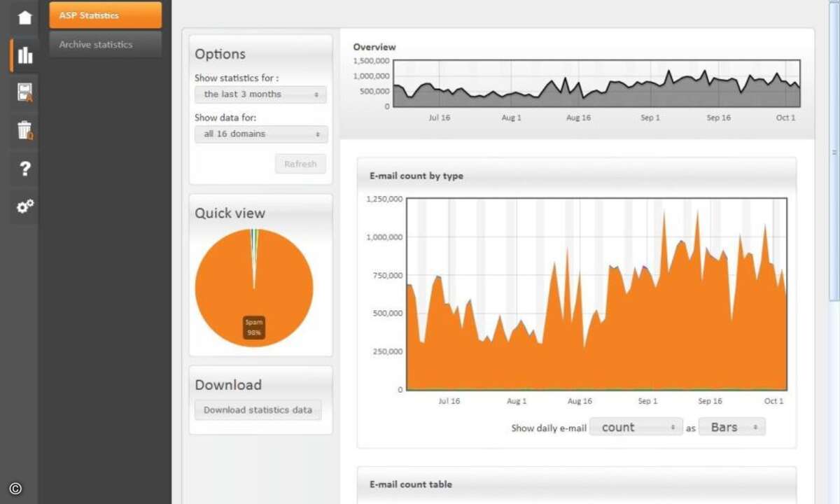Click the copyright symbol icon

(15, 489)
